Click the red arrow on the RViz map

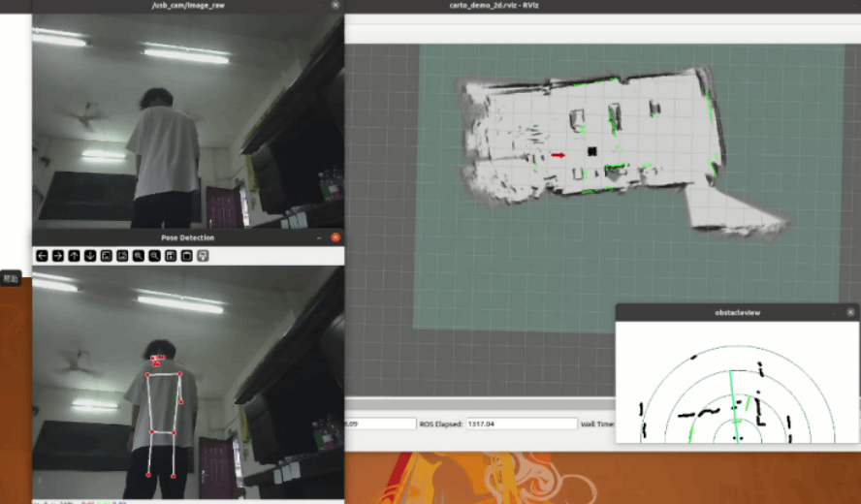coord(558,154)
